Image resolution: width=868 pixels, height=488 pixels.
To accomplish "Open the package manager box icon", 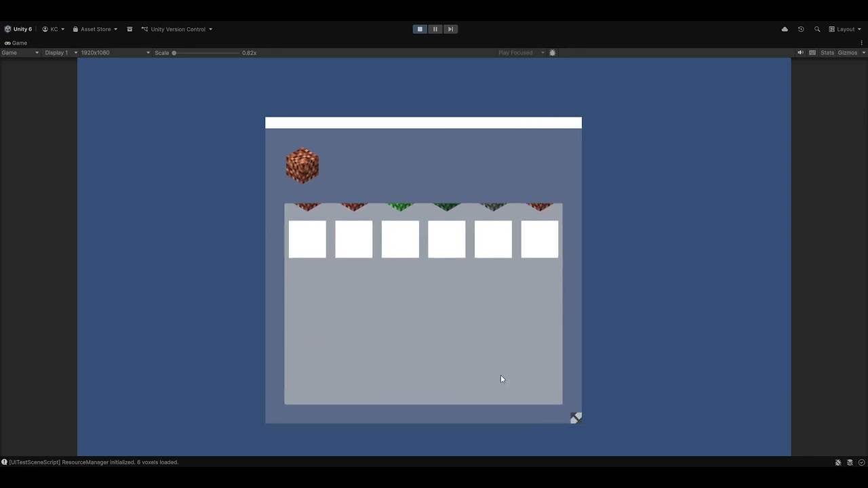I will (130, 29).
